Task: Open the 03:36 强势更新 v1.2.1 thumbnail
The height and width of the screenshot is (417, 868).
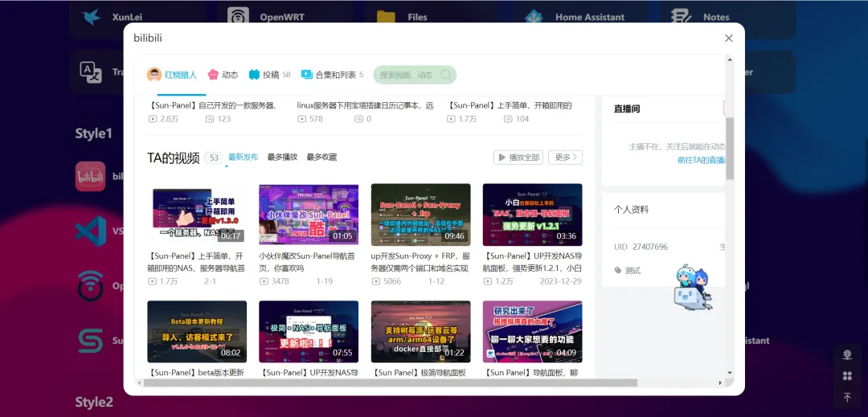Action: pyautogui.click(x=533, y=215)
